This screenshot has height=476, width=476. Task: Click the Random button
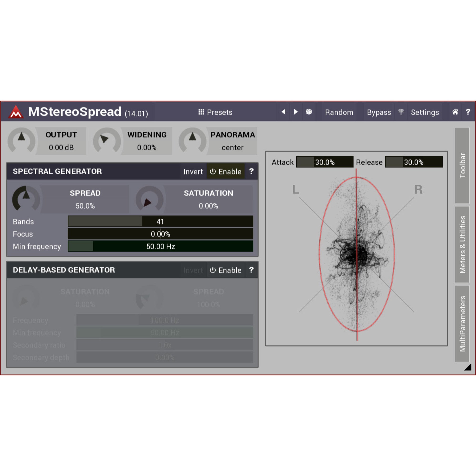click(x=339, y=112)
